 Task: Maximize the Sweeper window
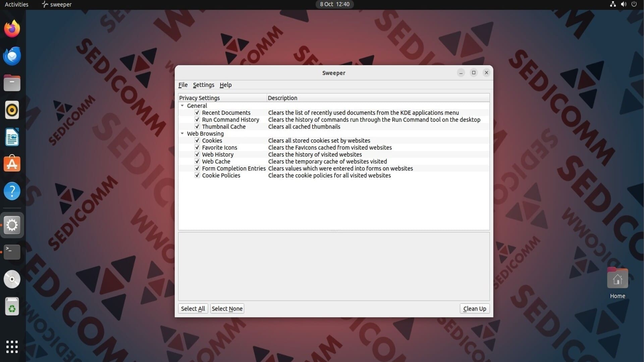[x=474, y=73]
